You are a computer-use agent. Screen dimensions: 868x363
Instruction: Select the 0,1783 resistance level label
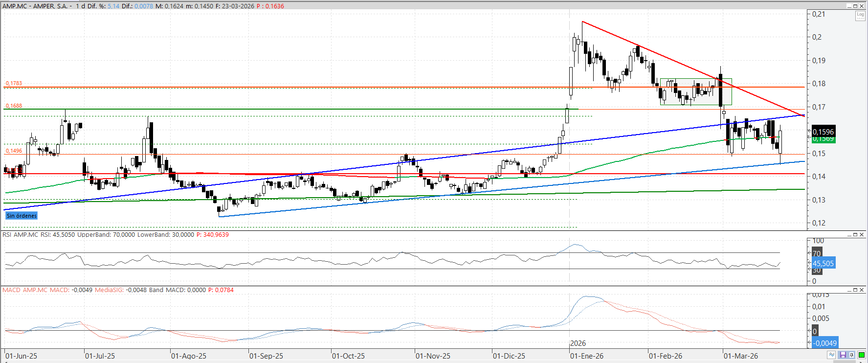click(14, 83)
